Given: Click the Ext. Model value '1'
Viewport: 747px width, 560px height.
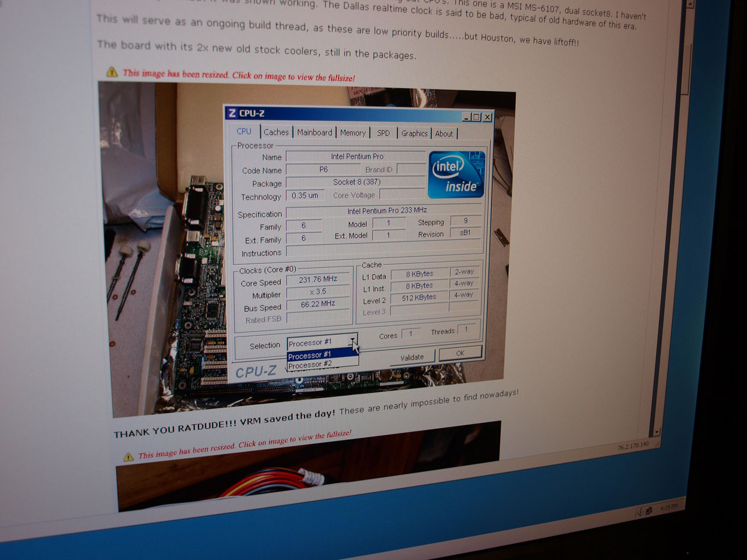Looking at the screenshot, I should coord(389,235).
